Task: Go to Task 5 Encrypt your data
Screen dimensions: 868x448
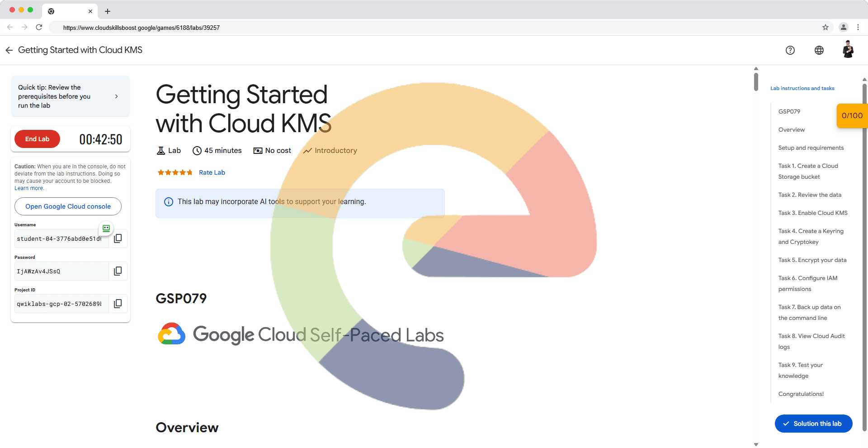Action: click(812, 260)
